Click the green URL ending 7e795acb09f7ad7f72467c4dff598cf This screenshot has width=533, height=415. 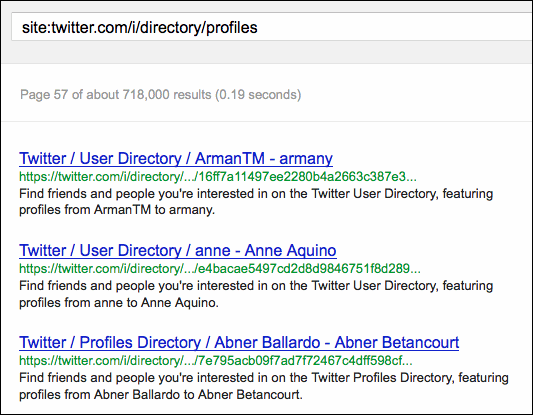coord(216,361)
